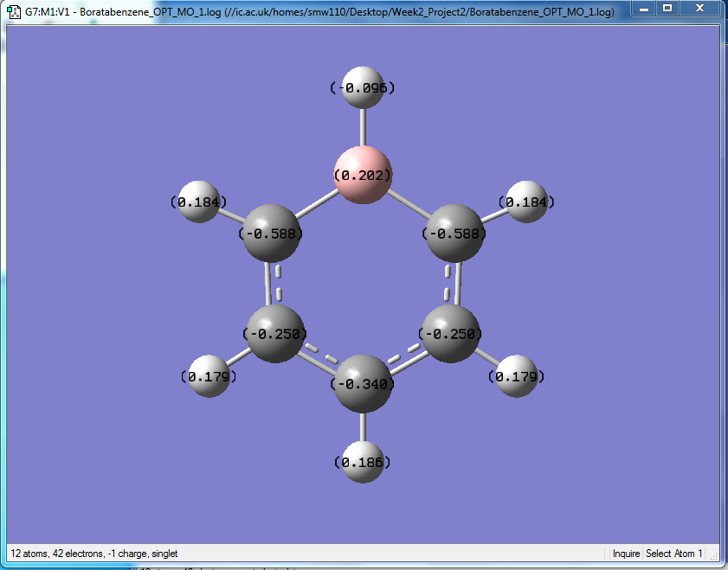Viewport: 728px width, 570px height.
Task: Select the lower-right hydrogen labeled 0.179
Action: 516,376
